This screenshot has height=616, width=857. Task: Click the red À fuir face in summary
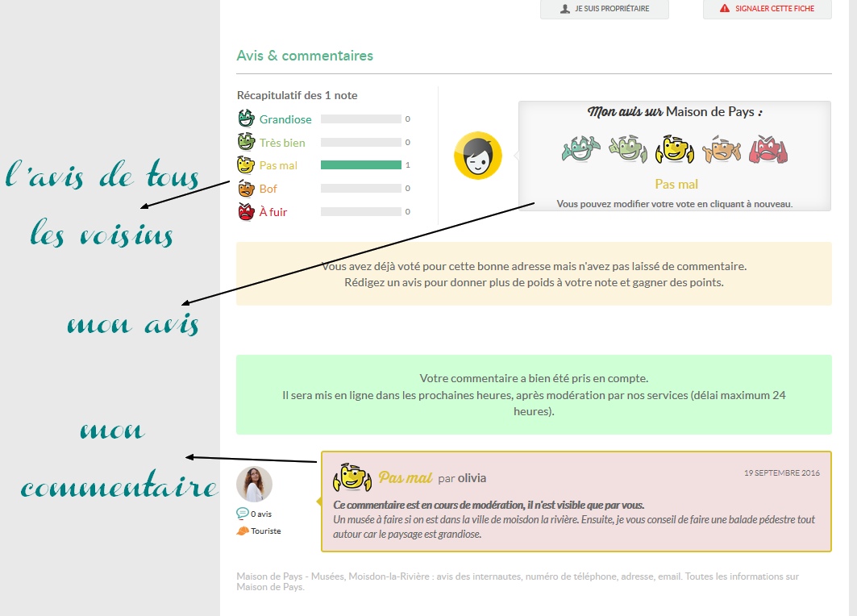tap(246, 212)
